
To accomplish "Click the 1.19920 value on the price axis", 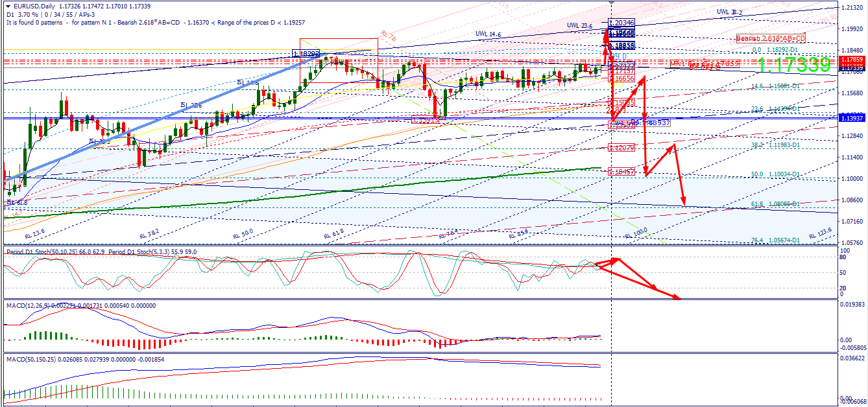I will tap(853, 29).
